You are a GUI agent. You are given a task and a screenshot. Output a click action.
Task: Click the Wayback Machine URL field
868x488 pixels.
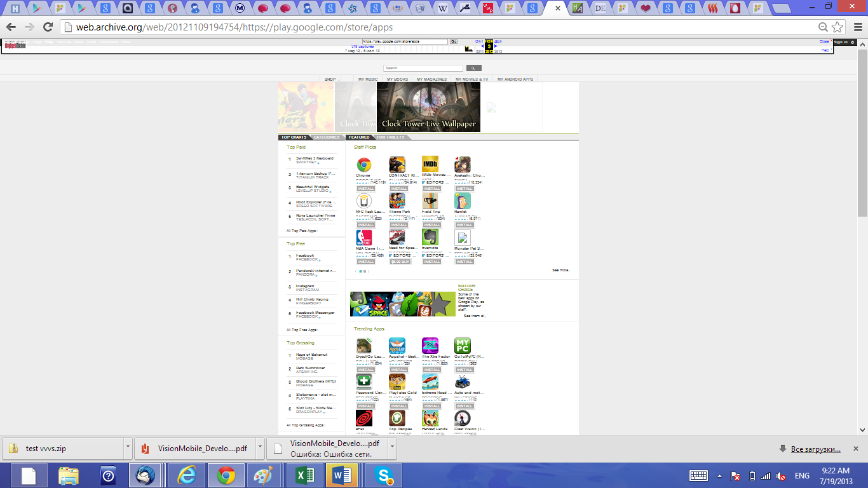click(x=405, y=41)
